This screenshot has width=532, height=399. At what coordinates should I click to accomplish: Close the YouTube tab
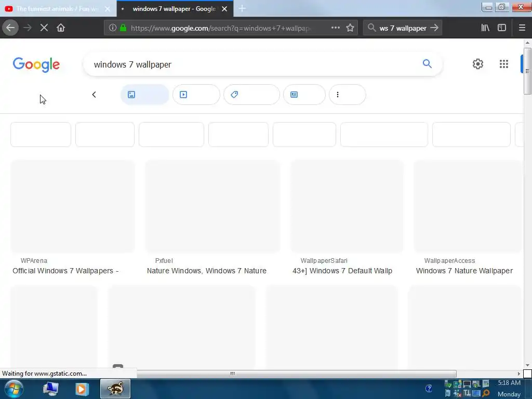click(x=108, y=9)
